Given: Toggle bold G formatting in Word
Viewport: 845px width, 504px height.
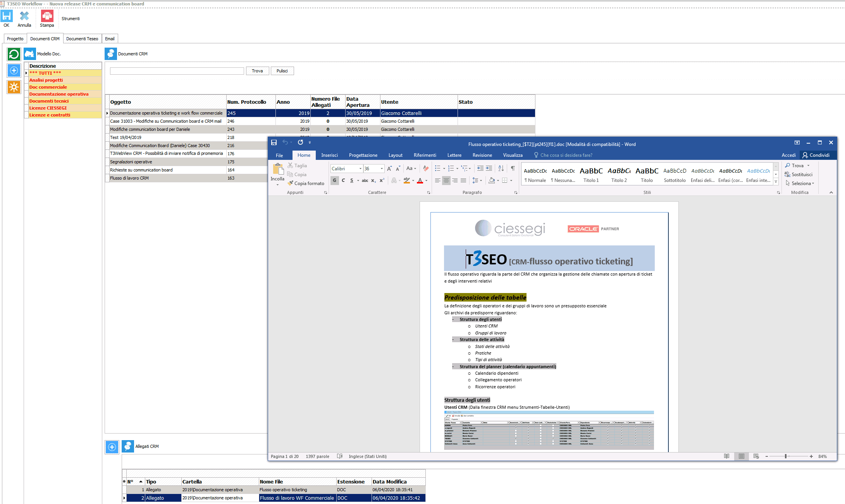Looking at the screenshot, I should click(x=335, y=180).
